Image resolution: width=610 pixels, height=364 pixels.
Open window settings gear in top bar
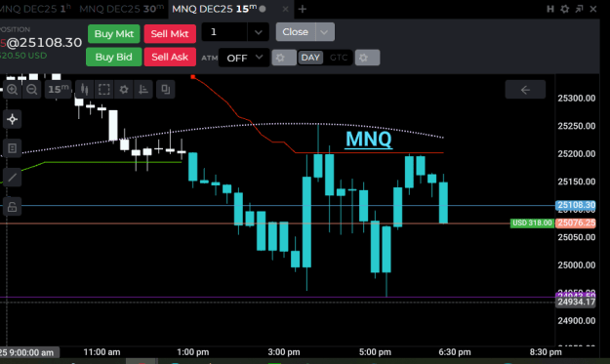[x=564, y=9]
